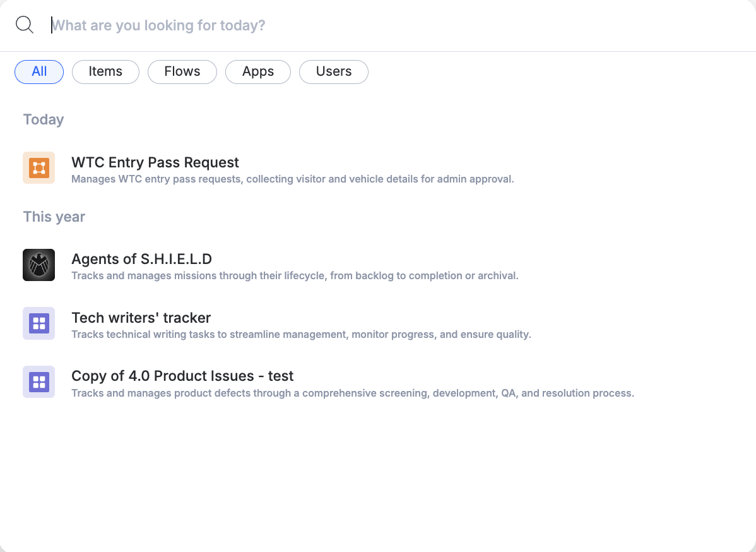The height and width of the screenshot is (552, 756).
Task: Click the magnifying glass search icon
Action: click(25, 25)
